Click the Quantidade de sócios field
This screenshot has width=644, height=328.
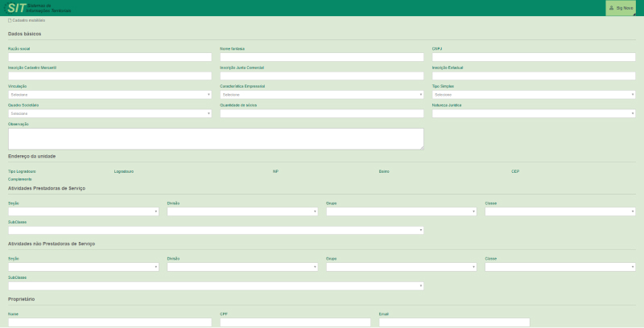point(321,113)
